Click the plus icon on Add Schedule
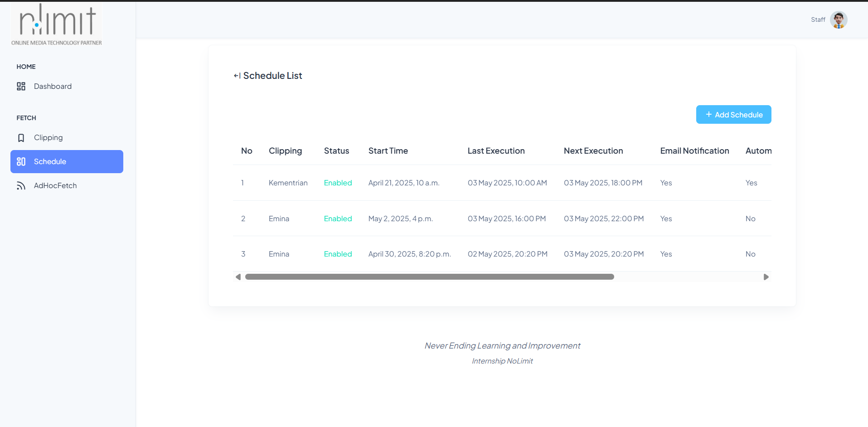Screen dimensions: 868x427 coord(708,115)
